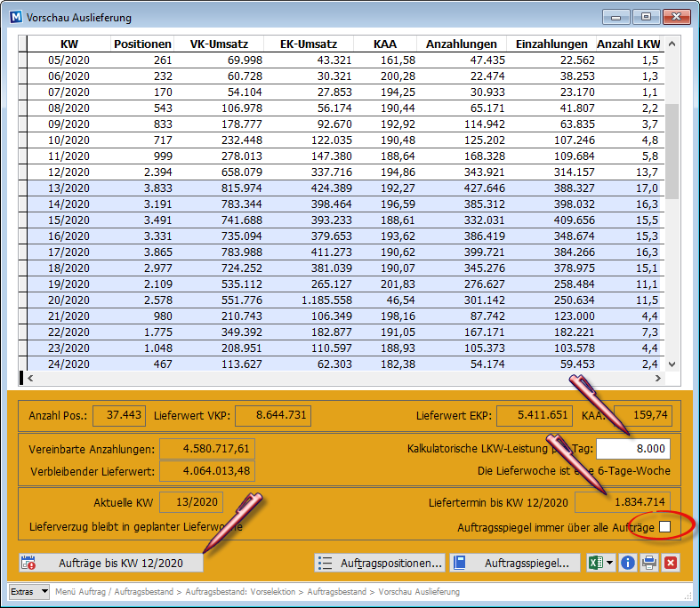
Task: Click the EK-Umsatz column header
Action: point(309,44)
